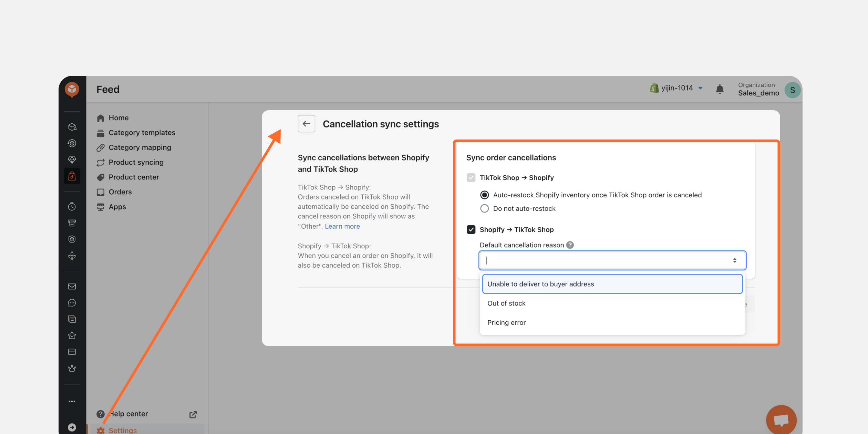Click the cancellation reason dropdown arrows
The image size is (868, 434).
tap(735, 260)
